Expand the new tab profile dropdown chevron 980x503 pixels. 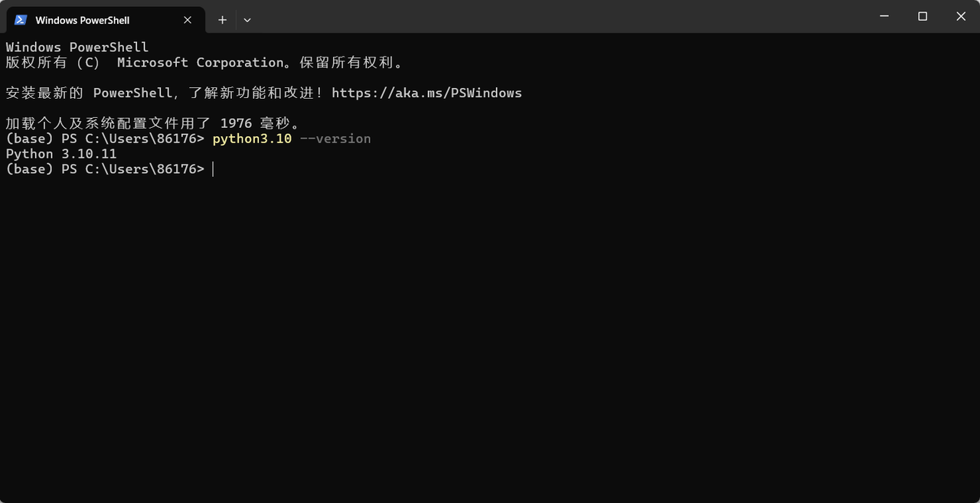pos(247,20)
